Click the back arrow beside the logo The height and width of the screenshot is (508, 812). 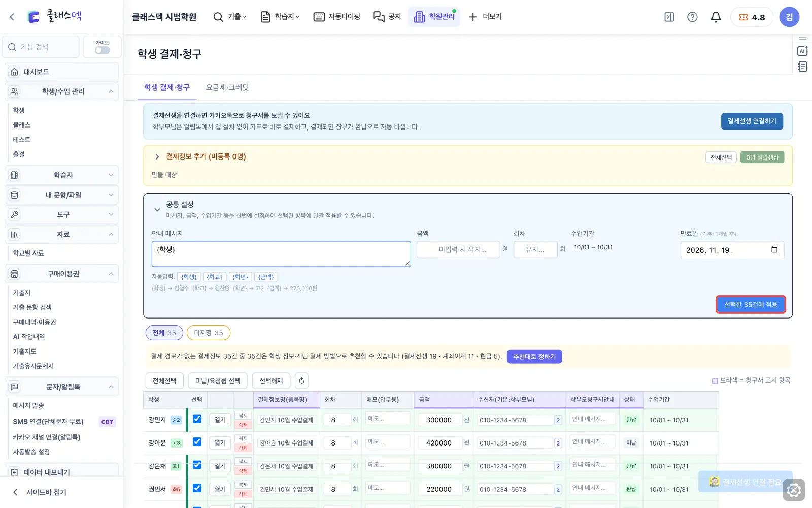(12, 17)
